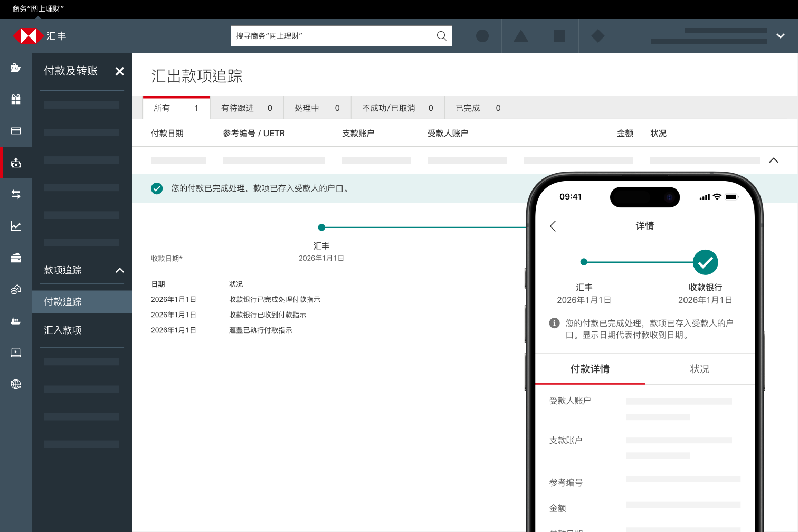
Task: Select the 已完成 tab
Action: coord(478,108)
